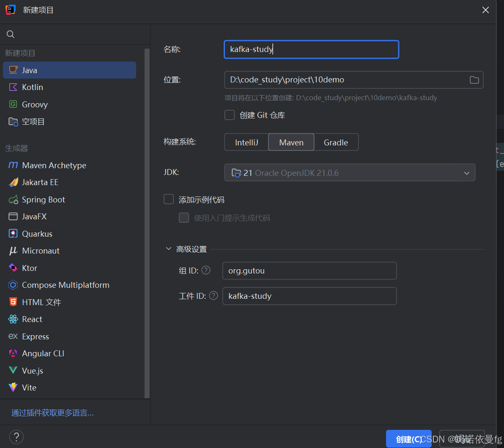Select the Java cup icon
This screenshot has width=504, height=448.
point(13,70)
